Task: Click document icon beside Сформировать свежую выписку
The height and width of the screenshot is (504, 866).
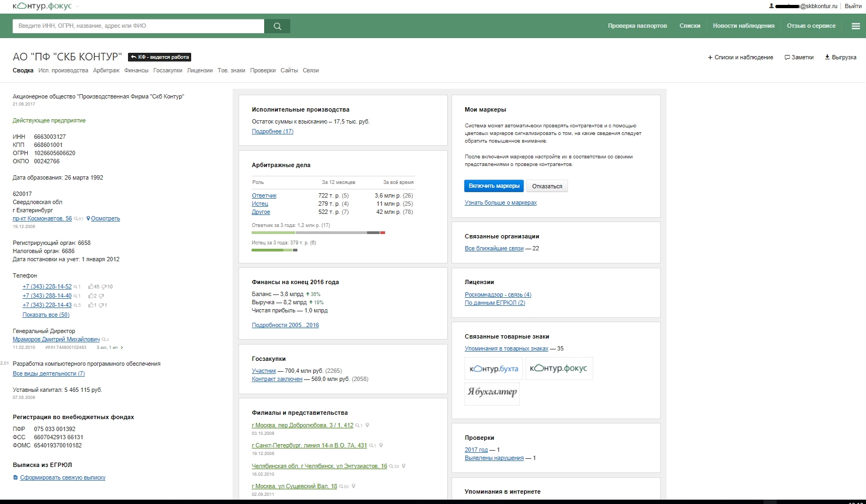Action: [15, 478]
